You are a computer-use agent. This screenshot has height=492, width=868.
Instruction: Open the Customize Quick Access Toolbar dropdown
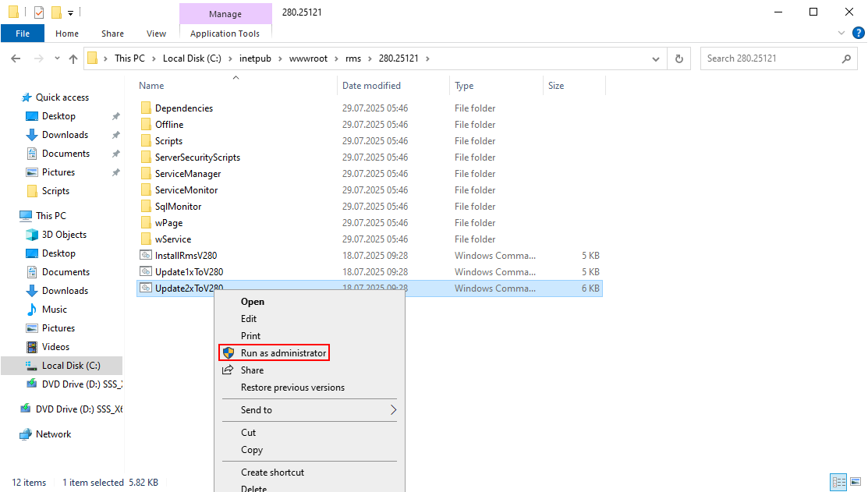tap(70, 12)
